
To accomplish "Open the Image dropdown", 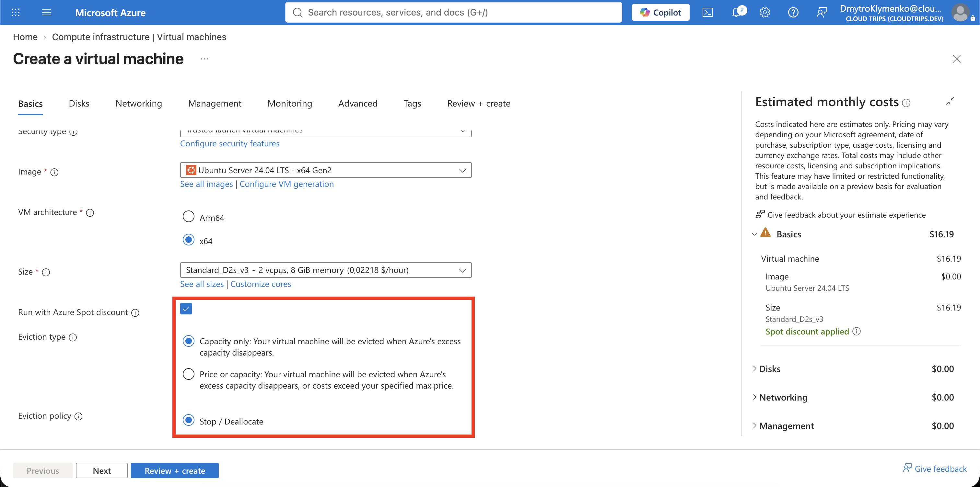I will [x=326, y=170].
